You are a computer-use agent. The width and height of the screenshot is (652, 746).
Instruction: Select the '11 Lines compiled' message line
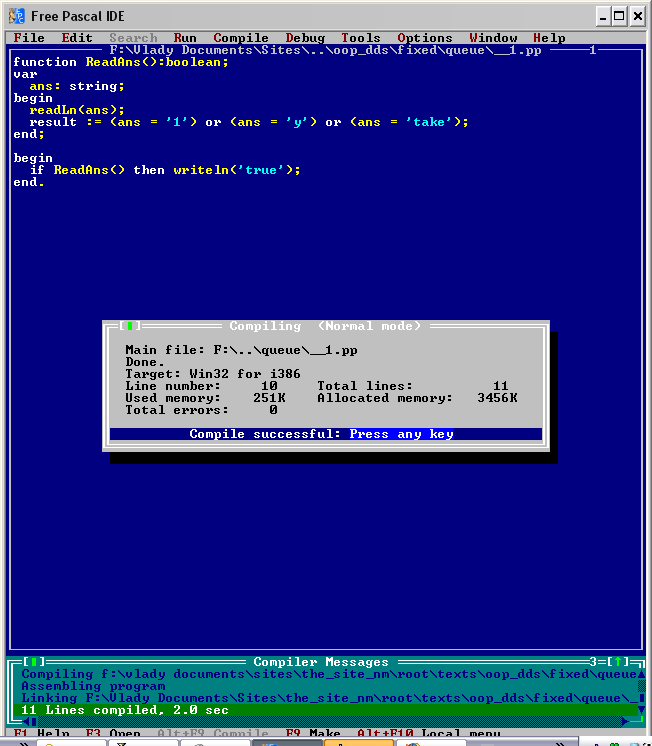coord(125,710)
